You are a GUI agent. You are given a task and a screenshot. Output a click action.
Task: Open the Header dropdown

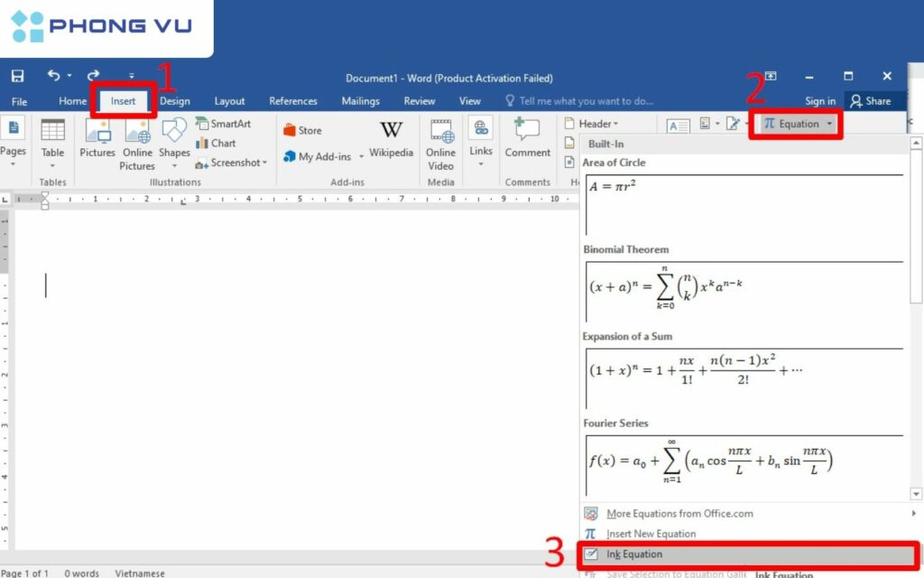594,123
